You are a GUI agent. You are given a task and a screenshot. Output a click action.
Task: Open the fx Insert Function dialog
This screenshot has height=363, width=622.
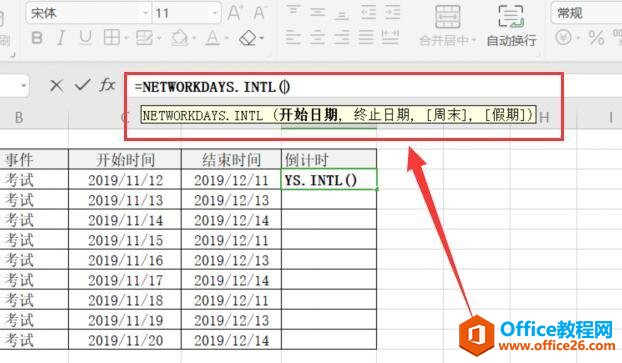107,85
